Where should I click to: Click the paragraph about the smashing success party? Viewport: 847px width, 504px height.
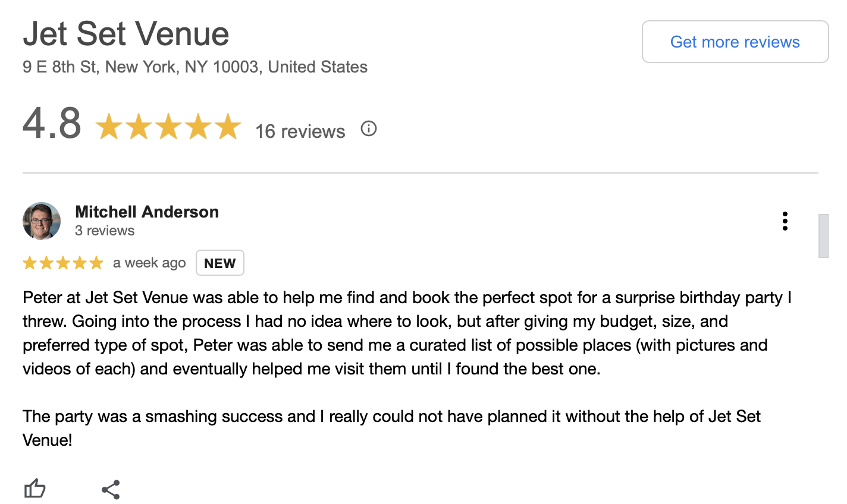point(391,428)
